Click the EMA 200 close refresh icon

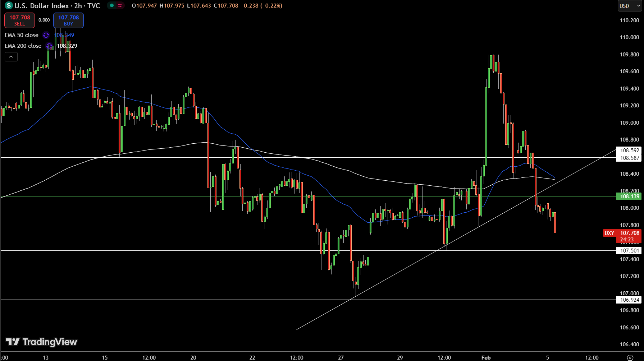point(49,46)
